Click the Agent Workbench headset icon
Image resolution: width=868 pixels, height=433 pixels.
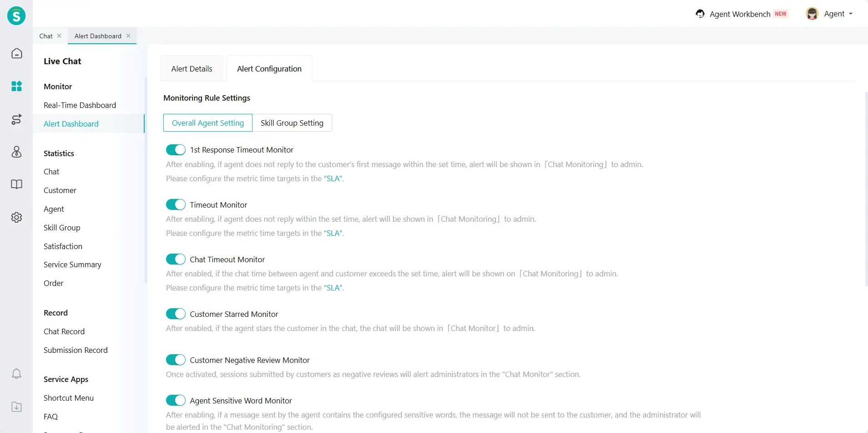tap(700, 14)
